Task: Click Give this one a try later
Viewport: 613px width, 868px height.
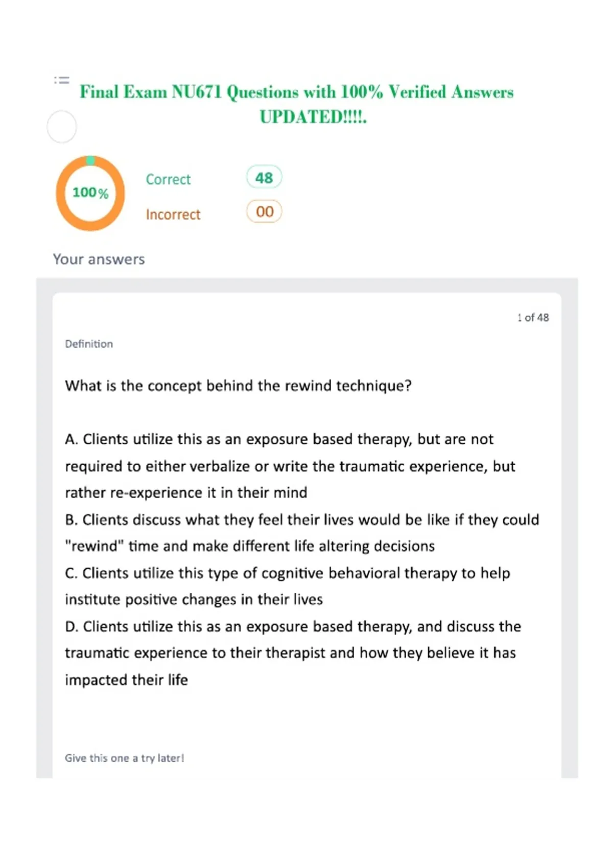Action: pyautogui.click(x=124, y=758)
